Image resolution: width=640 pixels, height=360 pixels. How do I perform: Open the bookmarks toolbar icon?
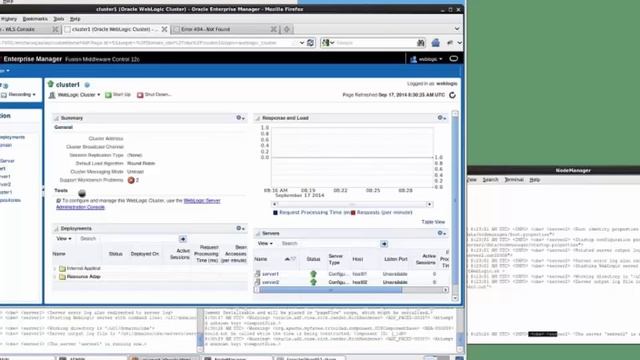click(x=450, y=42)
